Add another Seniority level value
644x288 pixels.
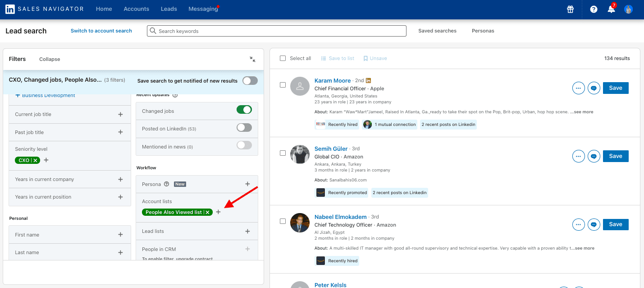[46, 160]
